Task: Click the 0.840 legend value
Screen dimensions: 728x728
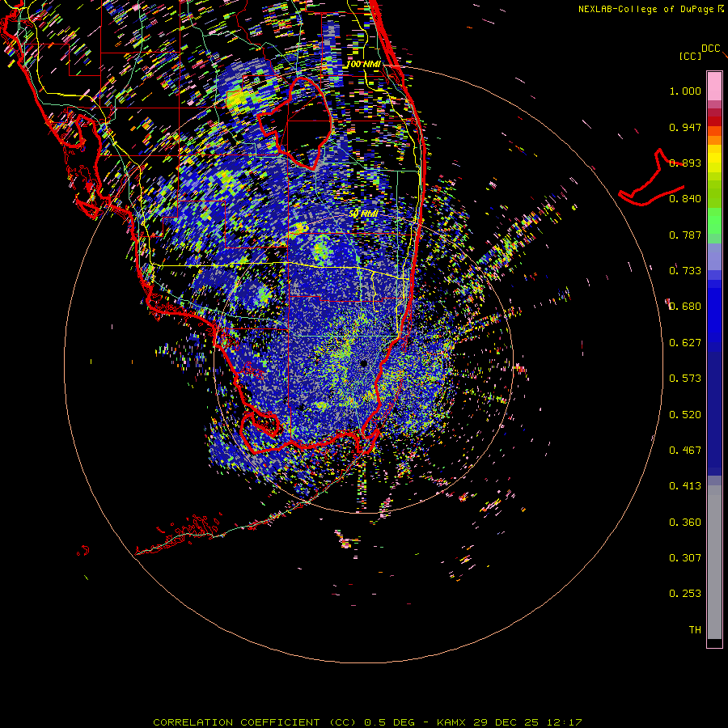Action: pyautogui.click(x=685, y=199)
